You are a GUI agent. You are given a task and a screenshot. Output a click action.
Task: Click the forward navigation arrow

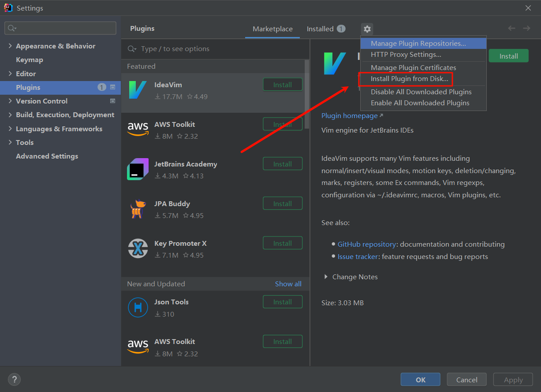526,28
